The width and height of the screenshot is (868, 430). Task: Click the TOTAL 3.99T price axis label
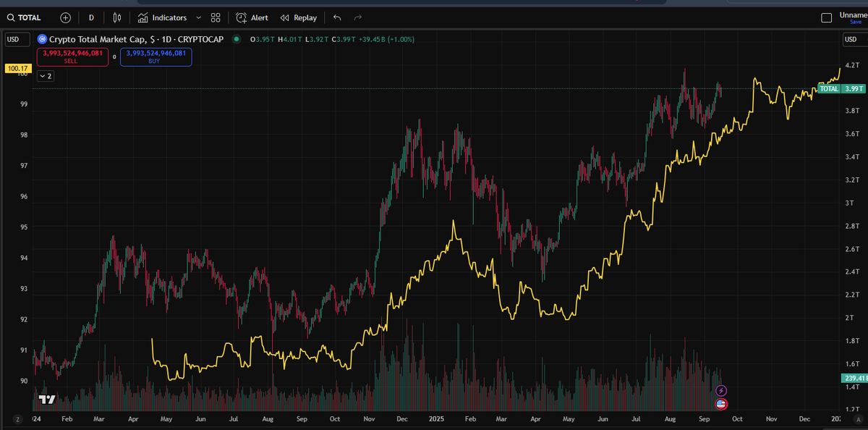point(841,88)
